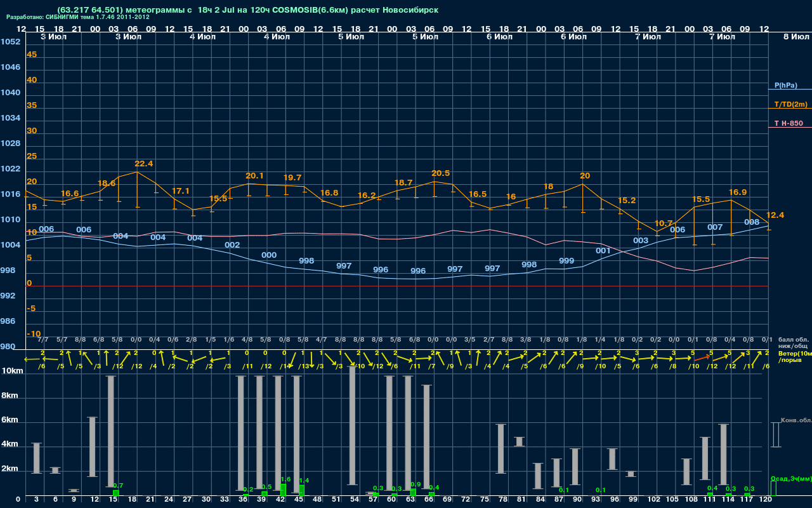Click the gray cloud column above hour 114

point(723,454)
